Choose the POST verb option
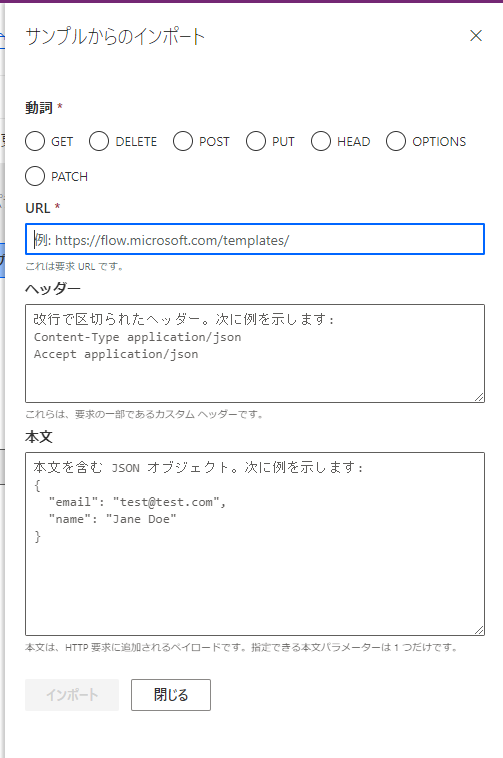 pos(183,142)
